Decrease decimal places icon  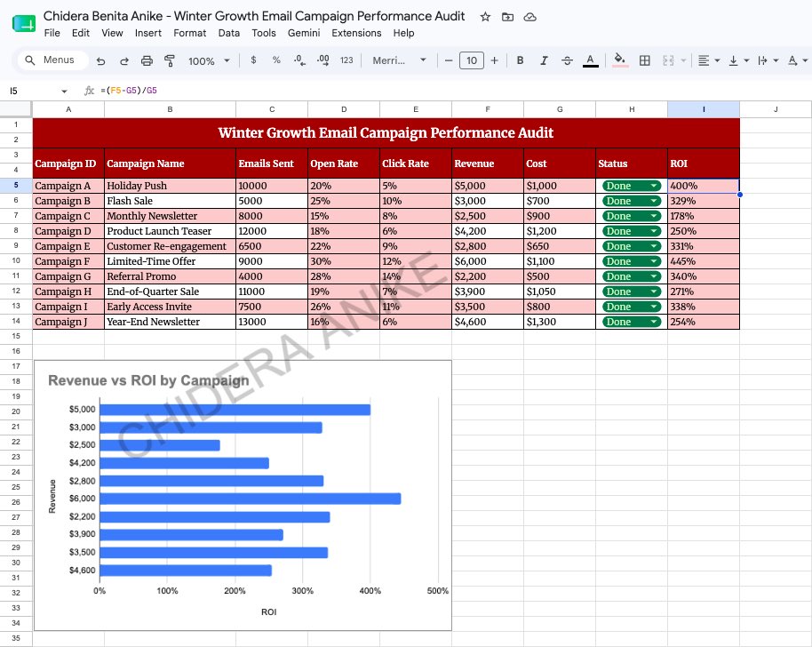tap(299, 60)
